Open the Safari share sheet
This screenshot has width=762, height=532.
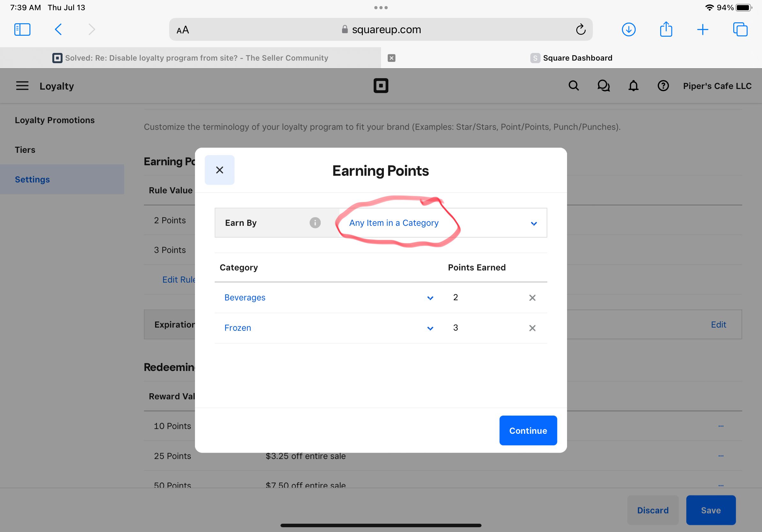click(x=666, y=29)
